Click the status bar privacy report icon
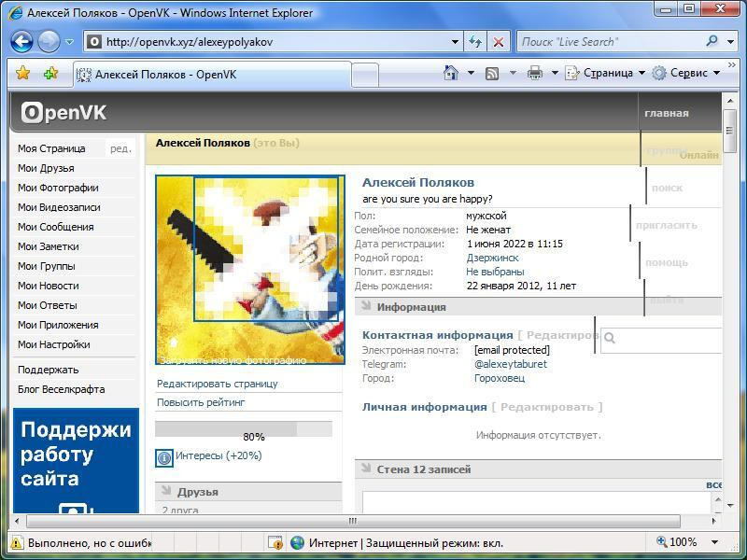 coord(275,542)
